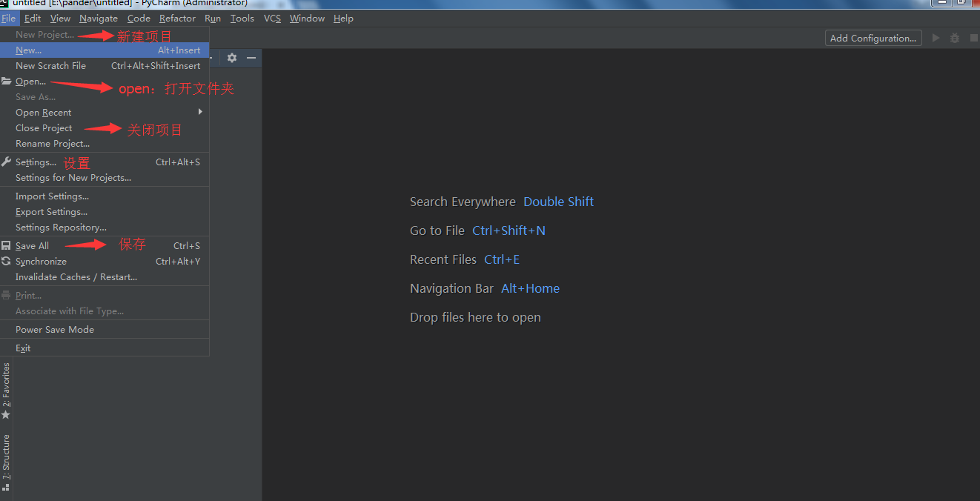Viewport: 980px width, 501px height.
Task: Choose Export Settings... entry
Action: tap(105, 212)
